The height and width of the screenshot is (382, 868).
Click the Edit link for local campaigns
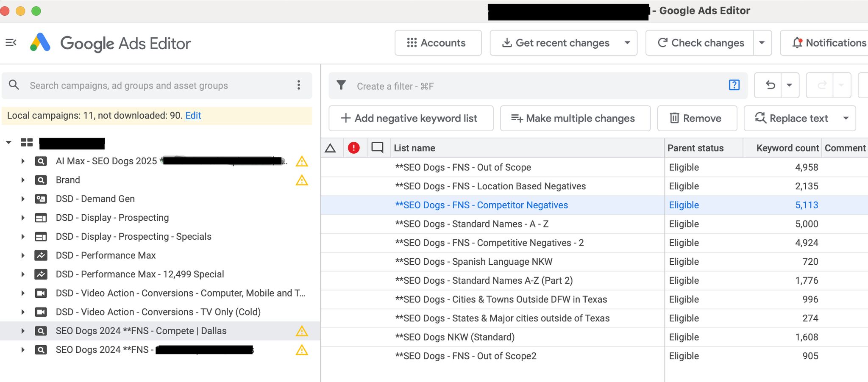(193, 116)
